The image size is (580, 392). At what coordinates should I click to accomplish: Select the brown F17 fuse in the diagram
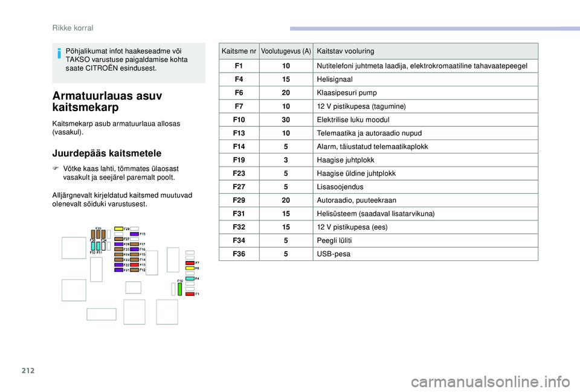click(x=135, y=244)
